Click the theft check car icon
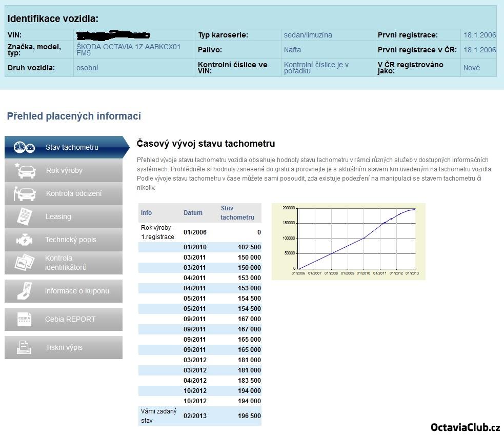 point(25,193)
